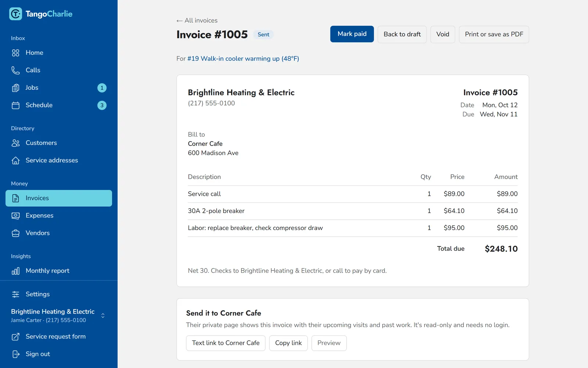
Task: Click the Sign out door icon
Action: coord(15,354)
